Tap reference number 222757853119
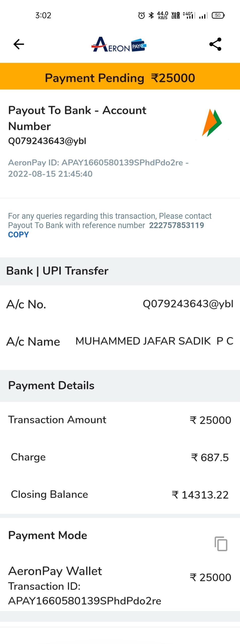The height and width of the screenshot is (644, 240). 176,225
